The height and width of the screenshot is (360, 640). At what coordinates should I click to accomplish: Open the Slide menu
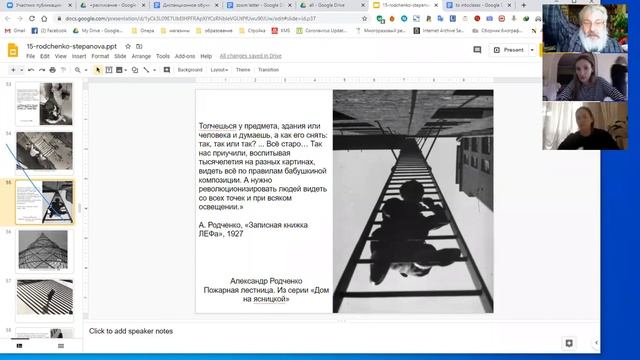[120, 56]
